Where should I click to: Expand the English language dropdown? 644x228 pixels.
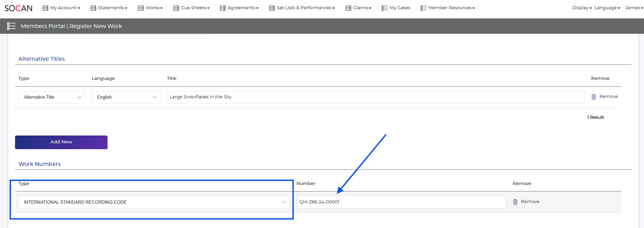[x=126, y=97]
